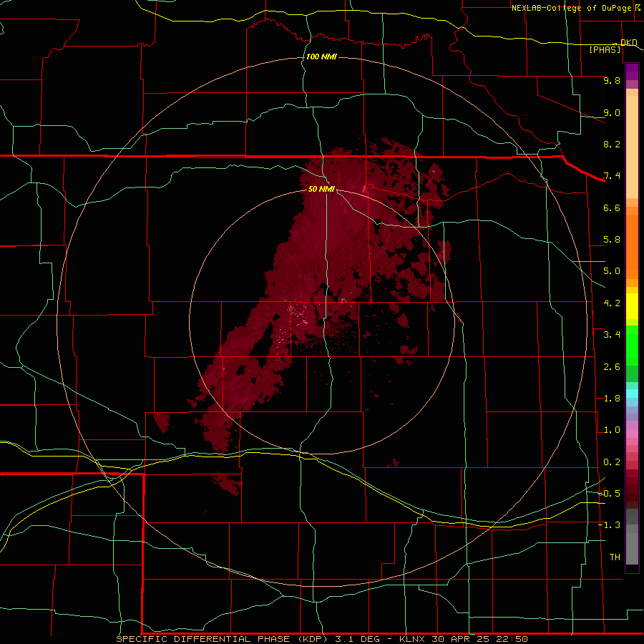Screen dimensions: 644x644
Task: Click the 8.2 value on the scale
Action: [612, 144]
